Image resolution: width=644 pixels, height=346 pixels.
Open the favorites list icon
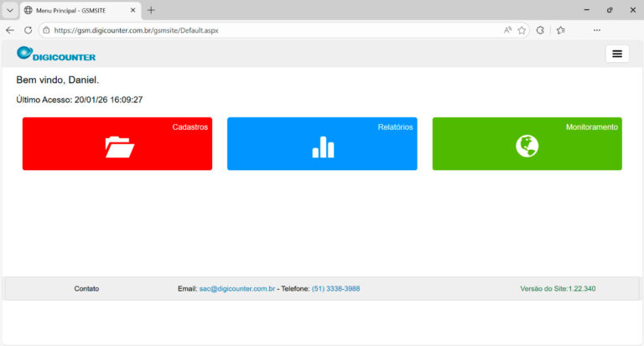560,29
